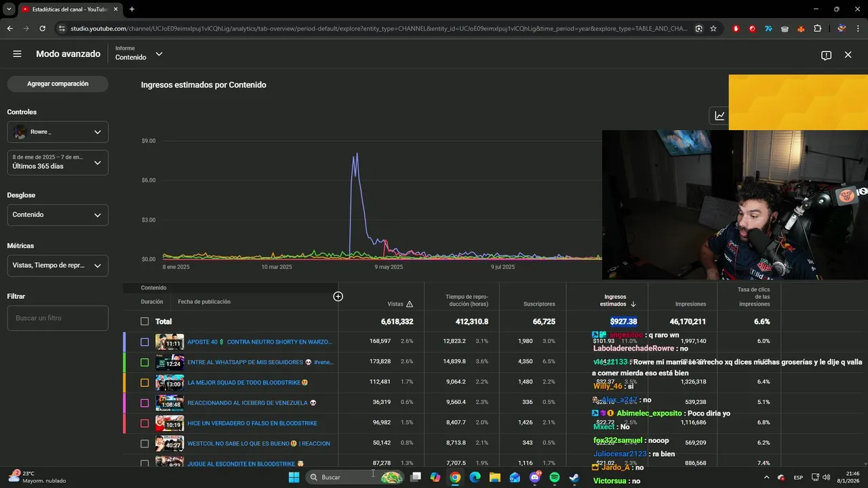View site information icon in address bar
The image size is (868, 488).
coord(62,28)
